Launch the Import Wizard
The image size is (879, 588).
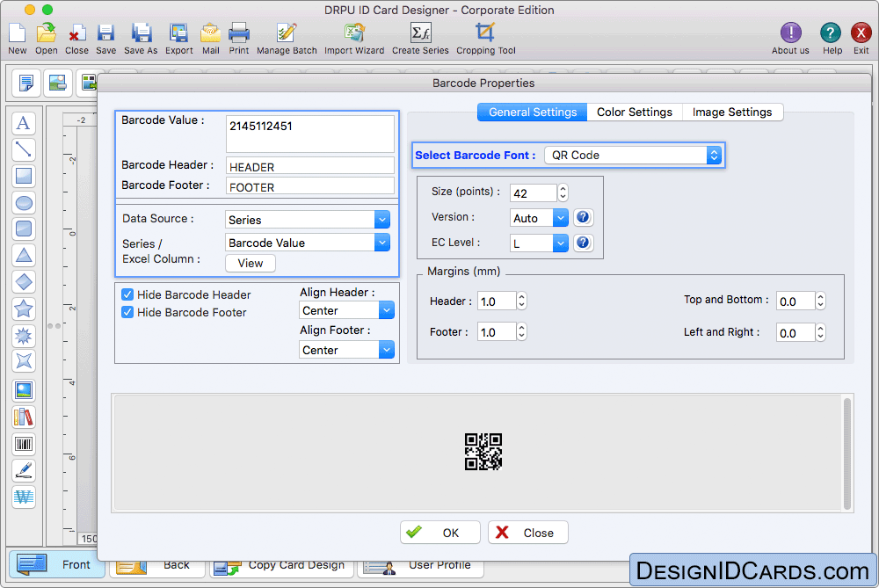[354, 38]
